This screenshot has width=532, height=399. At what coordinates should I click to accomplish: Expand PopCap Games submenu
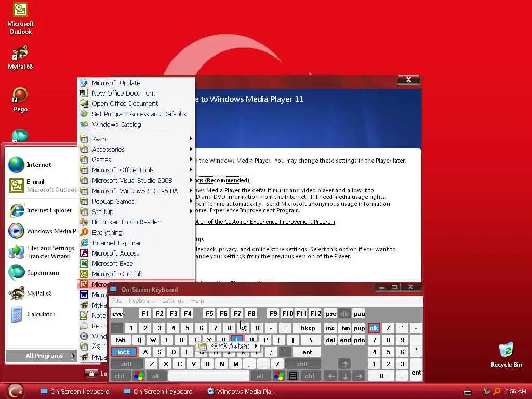click(x=137, y=201)
